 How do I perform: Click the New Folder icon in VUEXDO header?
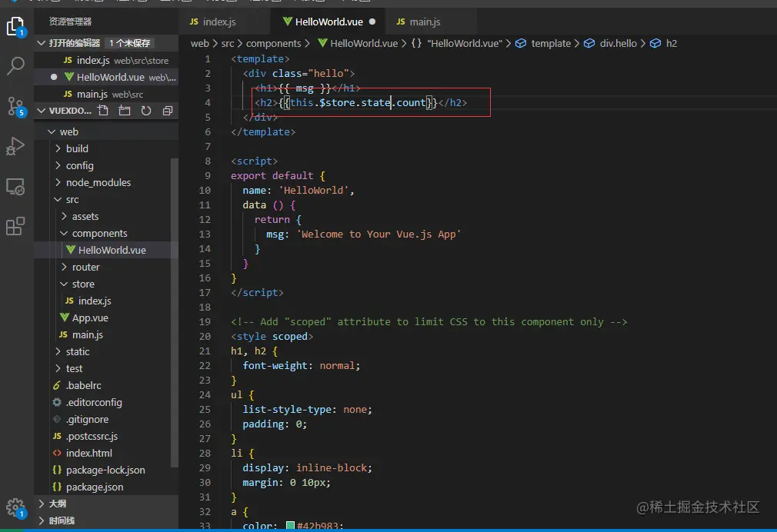(125, 111)
